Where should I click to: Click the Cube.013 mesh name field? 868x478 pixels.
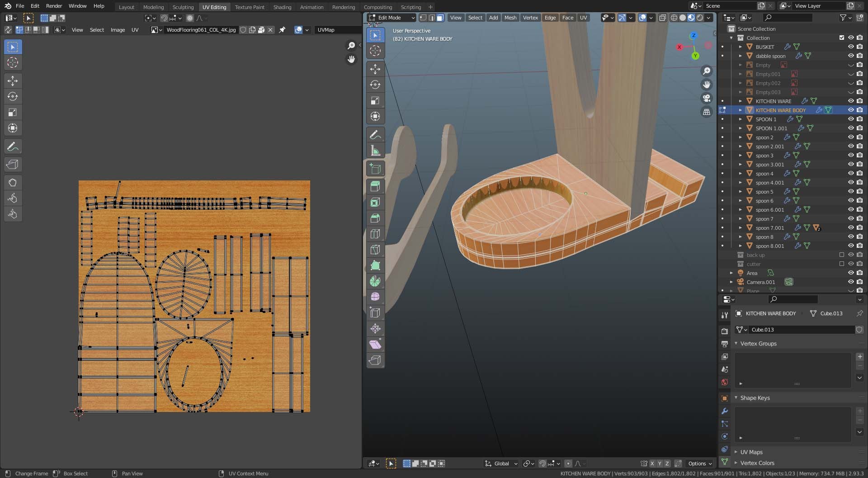(801, 330)
